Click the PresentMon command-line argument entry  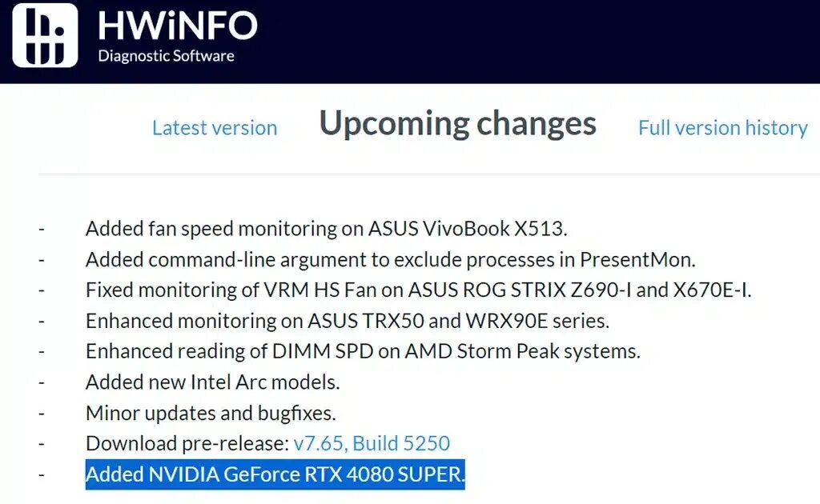coord(391,259)
